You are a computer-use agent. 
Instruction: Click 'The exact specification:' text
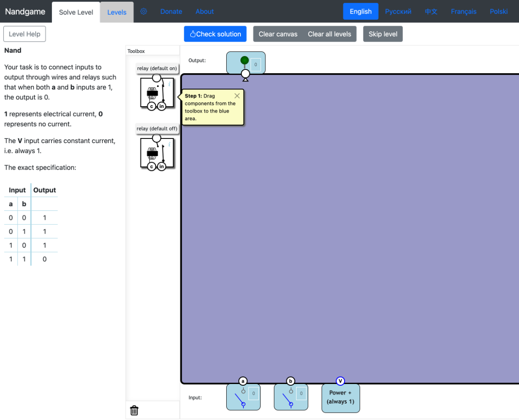(40, 168)
